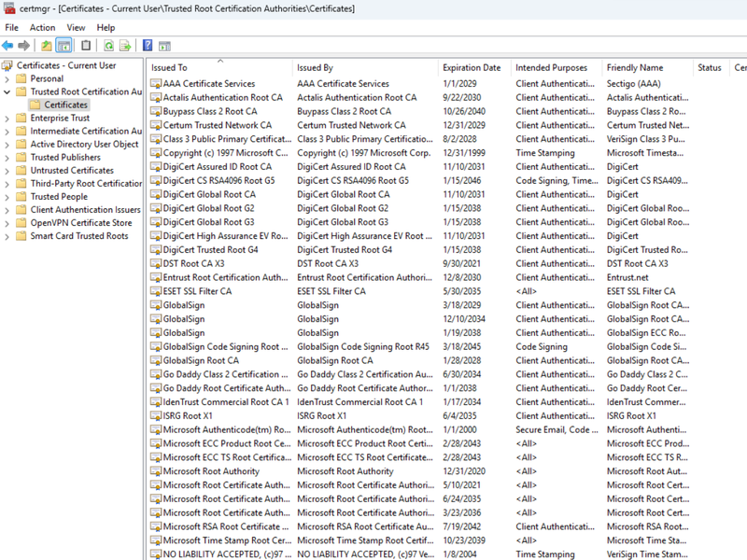Expand Active Directory User Object node
The height and width of the screenshot is (560, 747).
point(7,145)
